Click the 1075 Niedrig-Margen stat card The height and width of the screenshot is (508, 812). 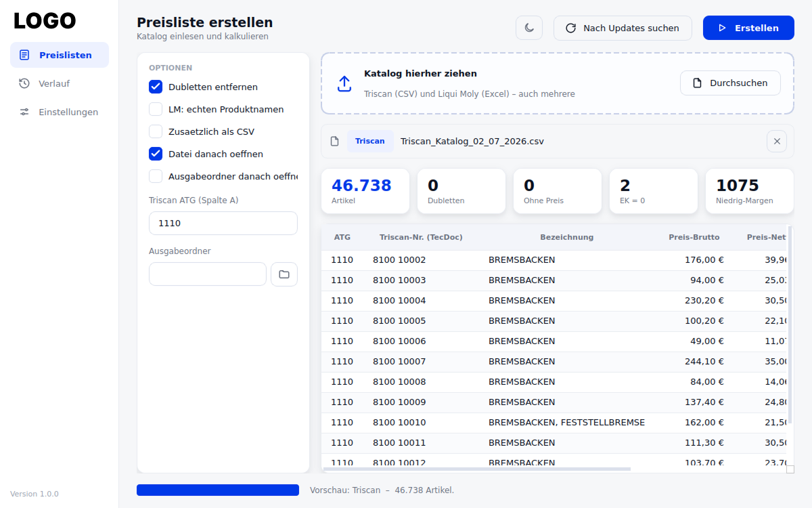[750, 191]
